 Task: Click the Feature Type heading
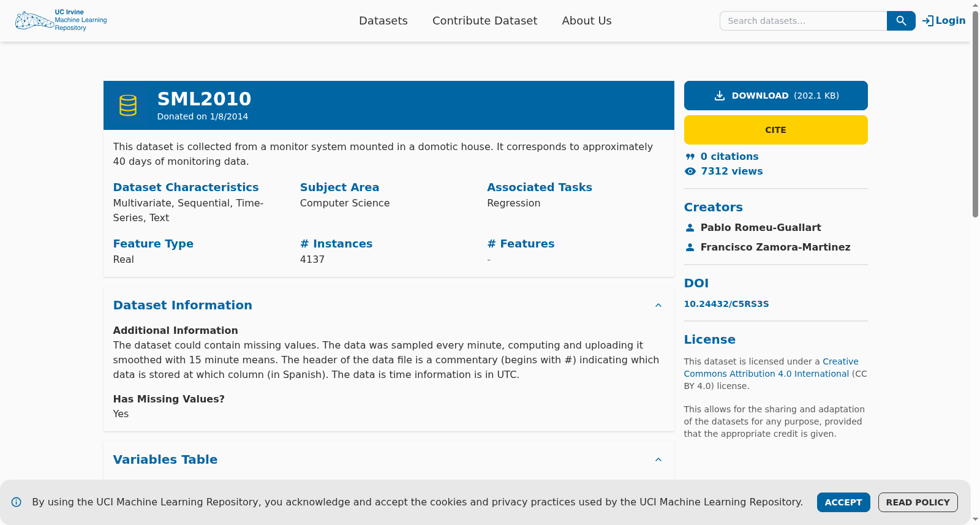(x=153, y=244)
